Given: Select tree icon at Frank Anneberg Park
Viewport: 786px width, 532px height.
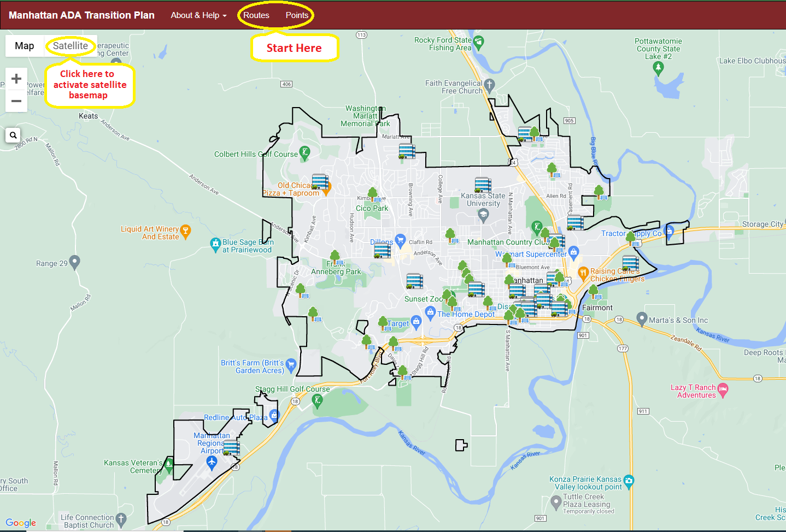Looking at the screenshot, I should [336, 258].
